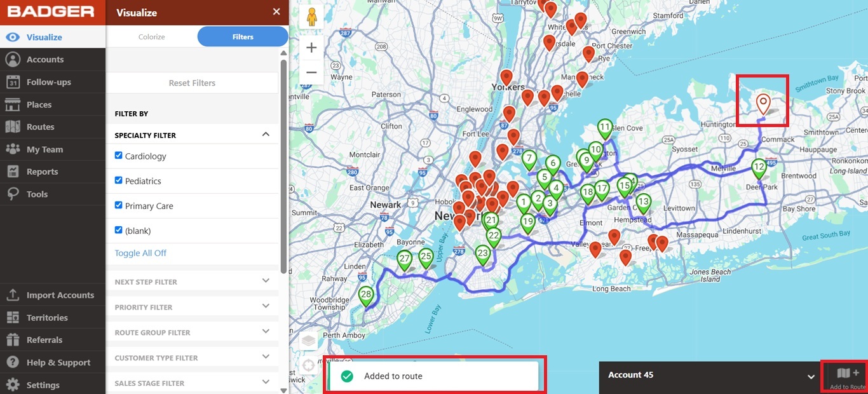Click Import Accounts upload icon

12,295
